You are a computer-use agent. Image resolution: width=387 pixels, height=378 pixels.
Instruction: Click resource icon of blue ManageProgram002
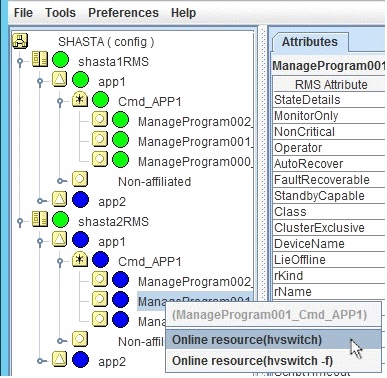100,280
